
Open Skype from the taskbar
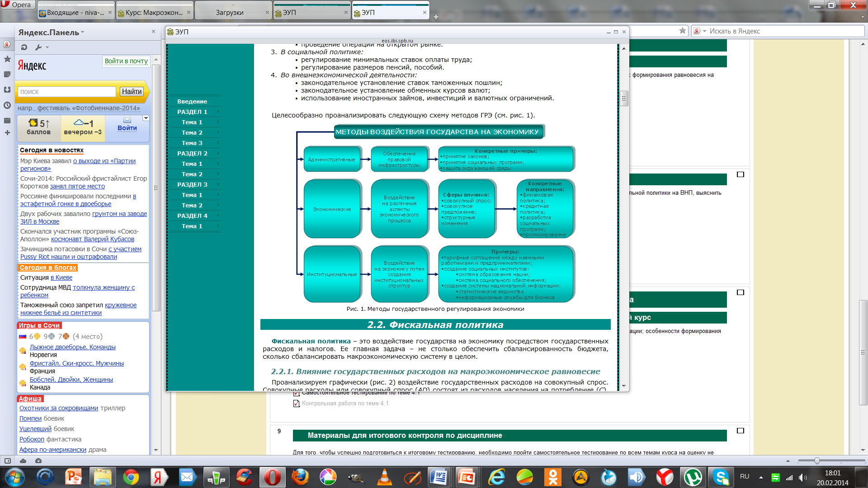click(x=721, y=477)
